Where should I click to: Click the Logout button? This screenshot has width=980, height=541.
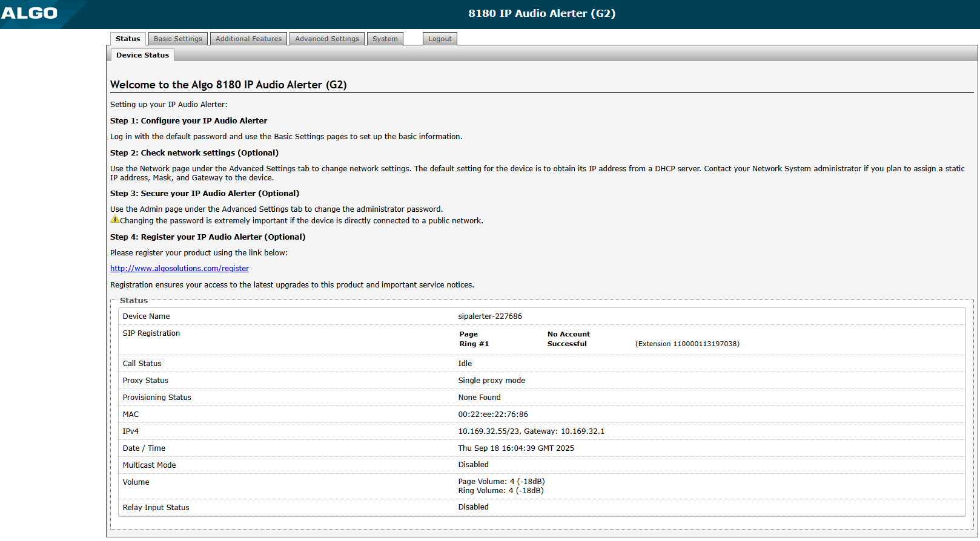pyautogui.click(x=440, y=39)
